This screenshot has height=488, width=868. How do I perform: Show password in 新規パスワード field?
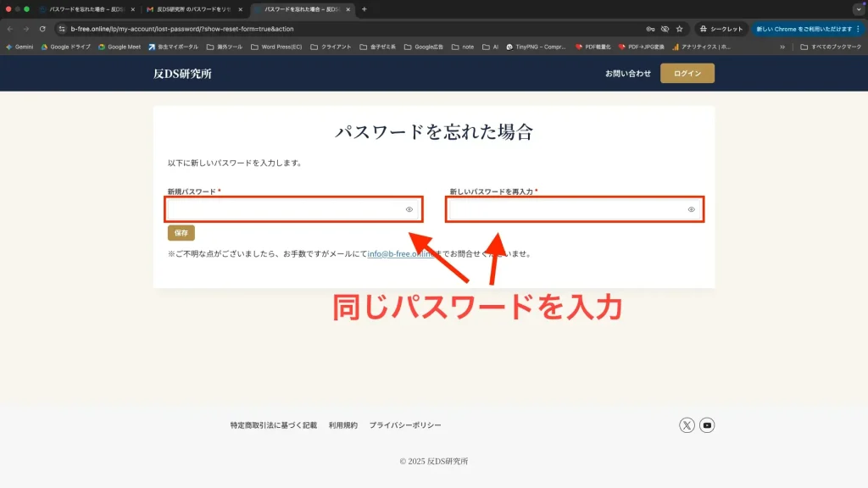[x=409, y=209]
